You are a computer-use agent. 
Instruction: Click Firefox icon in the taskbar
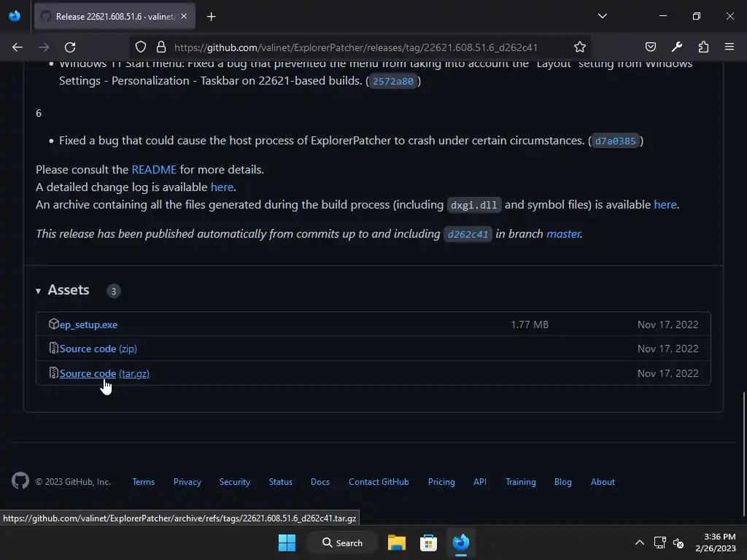[461, 542]
